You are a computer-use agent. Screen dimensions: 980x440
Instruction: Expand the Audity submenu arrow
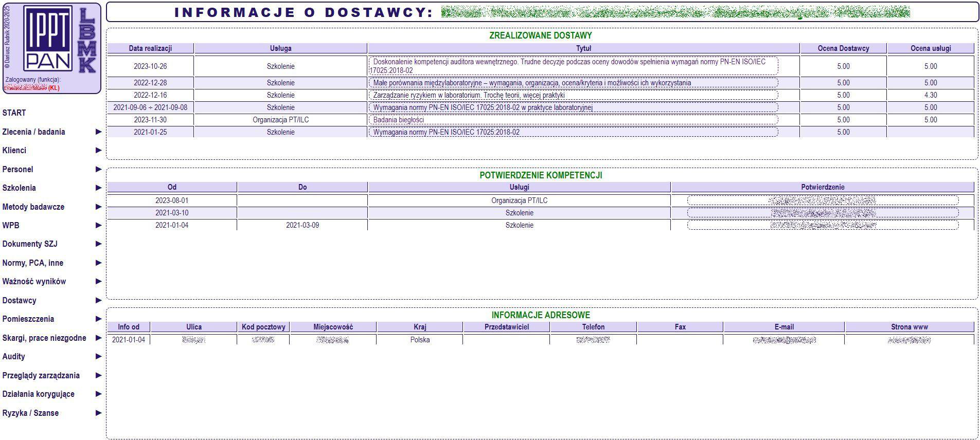(x=98, y=357)
